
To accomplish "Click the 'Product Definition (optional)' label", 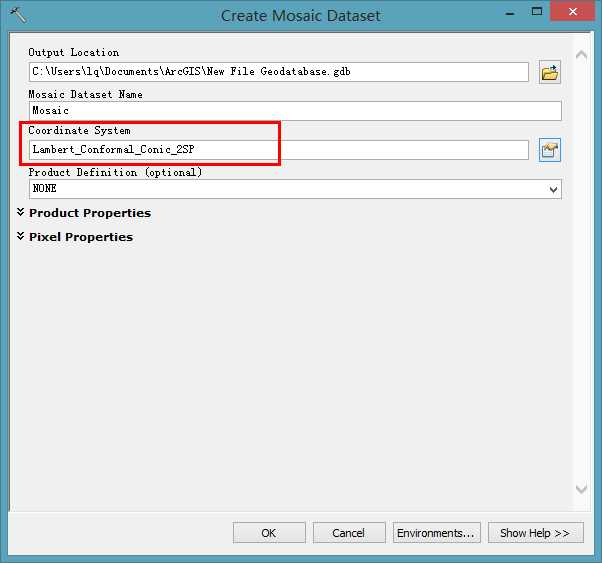I will coord(115,172).
